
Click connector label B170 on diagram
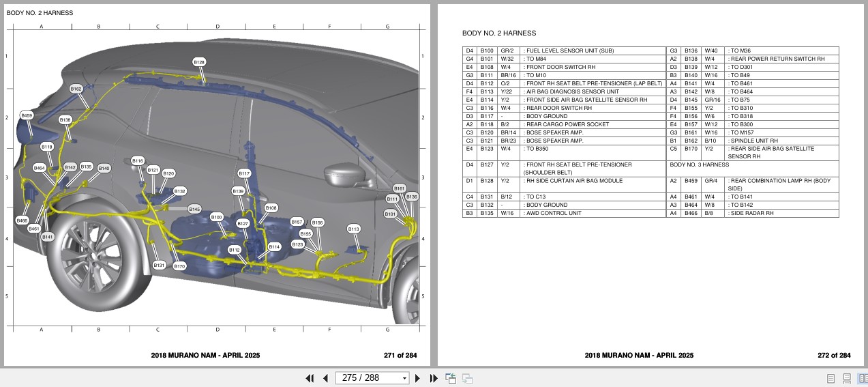[179, 266]
